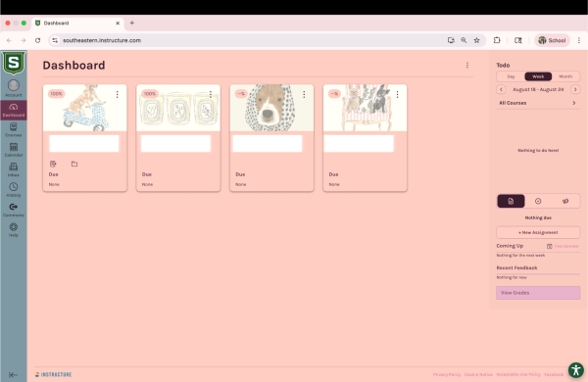Open the Facebook footer link
The width and height of the screenshot is (588, 382).
click(x=554, y=374)
